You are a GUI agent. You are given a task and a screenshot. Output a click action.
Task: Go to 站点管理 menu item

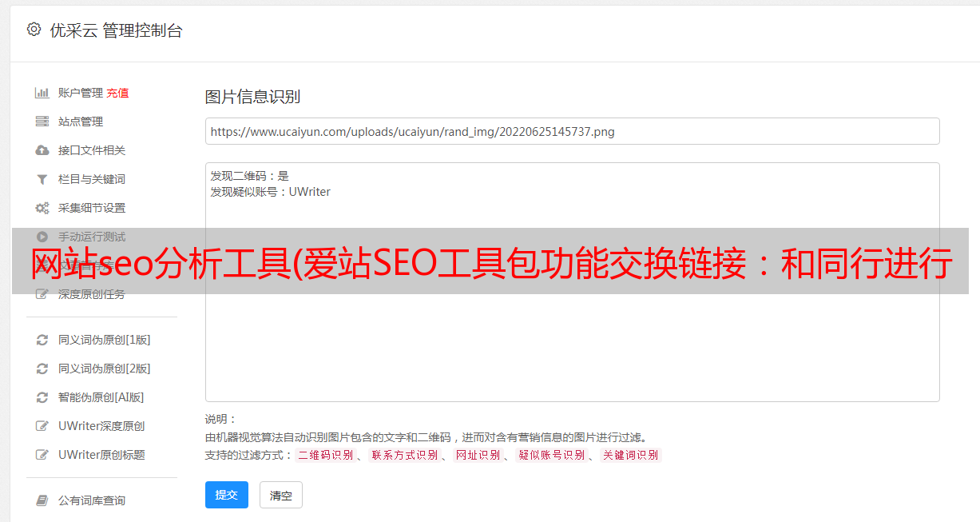81,122
